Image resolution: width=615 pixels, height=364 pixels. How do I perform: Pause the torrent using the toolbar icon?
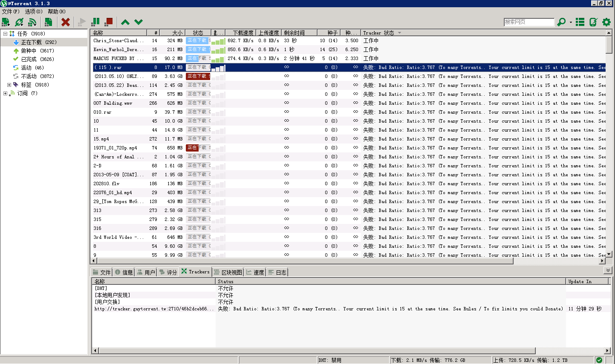(96, 22)
